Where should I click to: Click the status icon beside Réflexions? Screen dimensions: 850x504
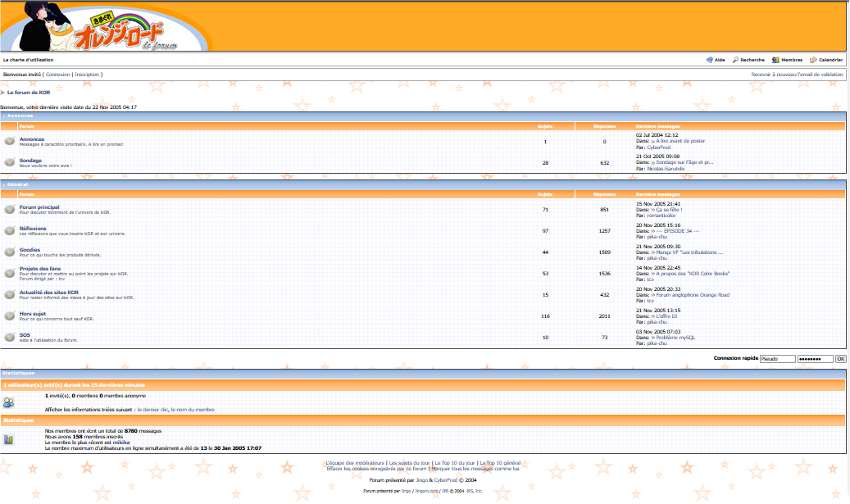point(10,230)
